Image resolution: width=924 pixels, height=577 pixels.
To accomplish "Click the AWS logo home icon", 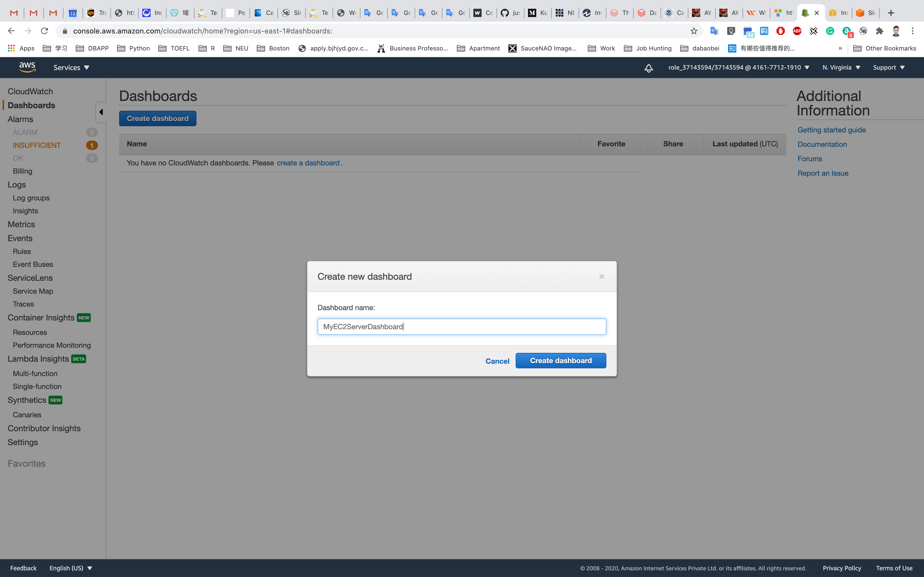I will pyautogui.click(x=27, y=67).
